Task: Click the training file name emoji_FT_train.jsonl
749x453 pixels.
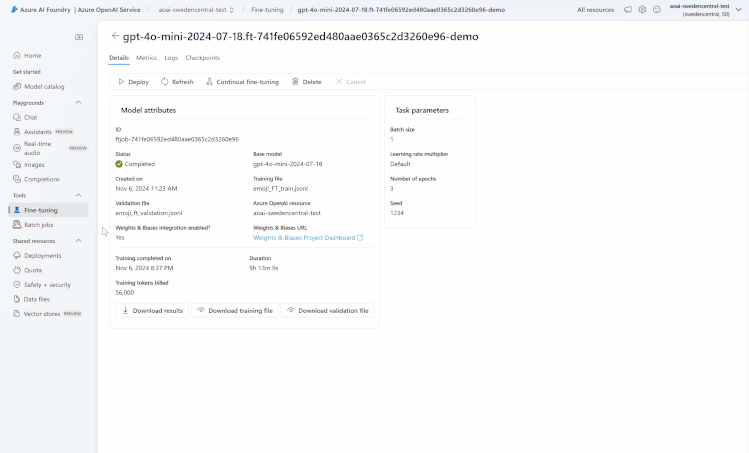Action: (280, 188)
